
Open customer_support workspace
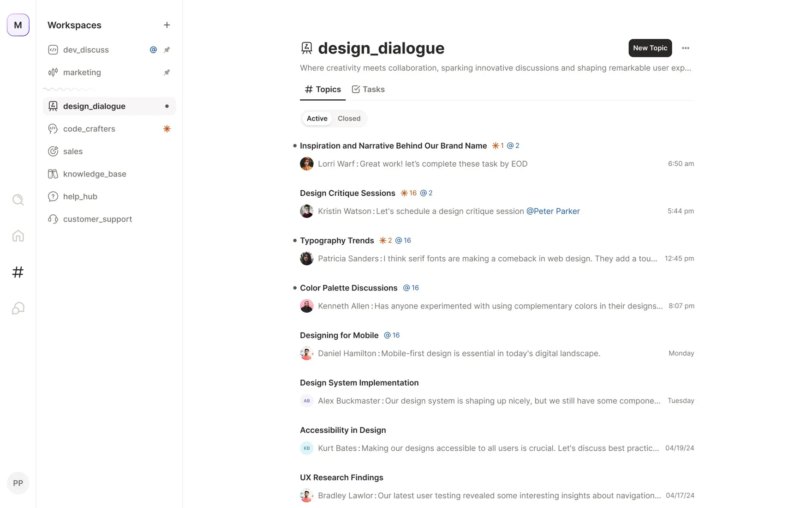click(109, 219)
